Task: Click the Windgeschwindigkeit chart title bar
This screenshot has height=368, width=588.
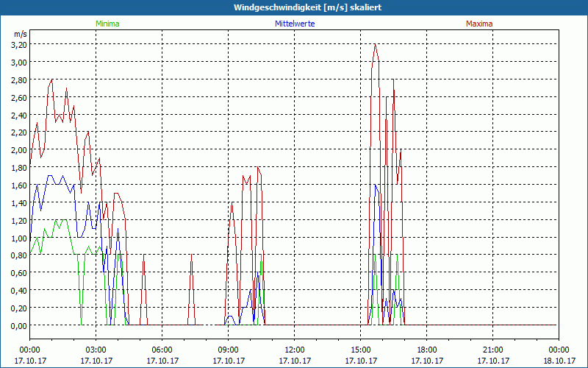Action: pyautogui.click(x=294, y=7)
